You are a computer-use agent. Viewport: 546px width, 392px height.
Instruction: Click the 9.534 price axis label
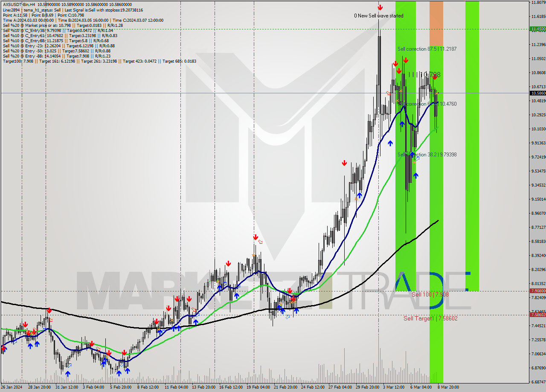click(538, 171)
